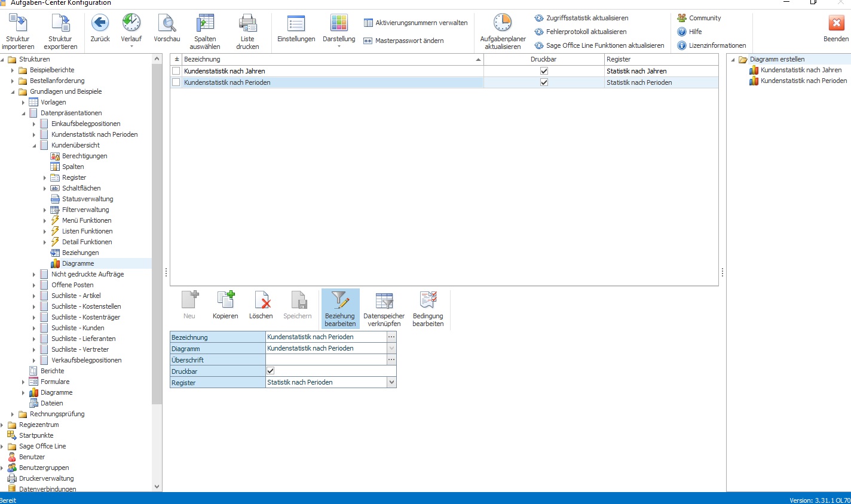
Task: Go back with the Zurück arrow
Action: pos(100,23)
